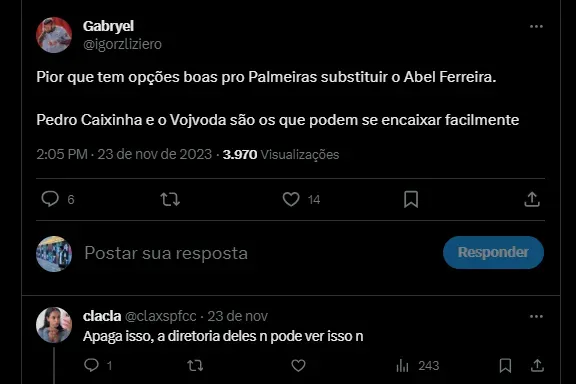This screenshot has height=384, width=576.
Task: Like clacla's reply
Action: [298, 365]
